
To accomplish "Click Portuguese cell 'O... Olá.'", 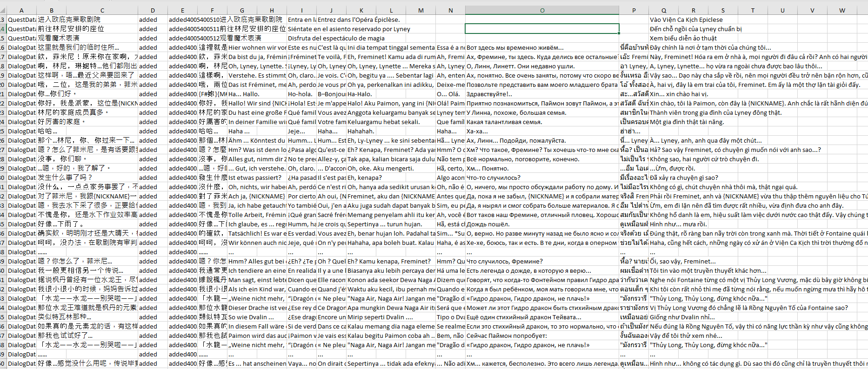I will pos(448,94).
